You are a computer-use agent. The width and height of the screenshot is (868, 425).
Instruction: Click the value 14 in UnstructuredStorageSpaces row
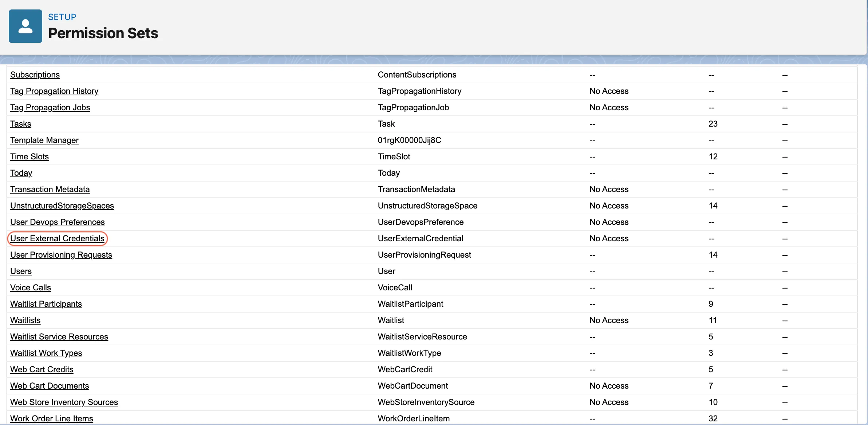[x=713, y=206]
